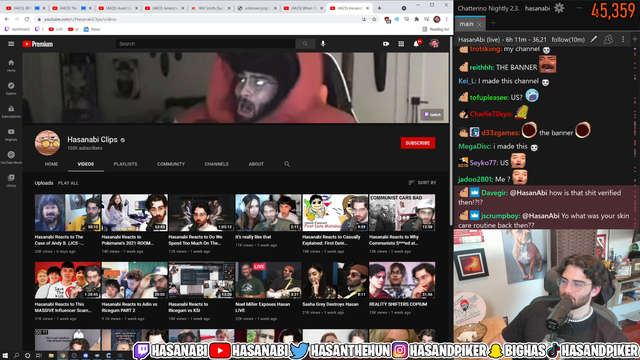The height and width of the screenshot is (360, 640).
Task: Open the YouTube account avatar menu
Action: 434,44
